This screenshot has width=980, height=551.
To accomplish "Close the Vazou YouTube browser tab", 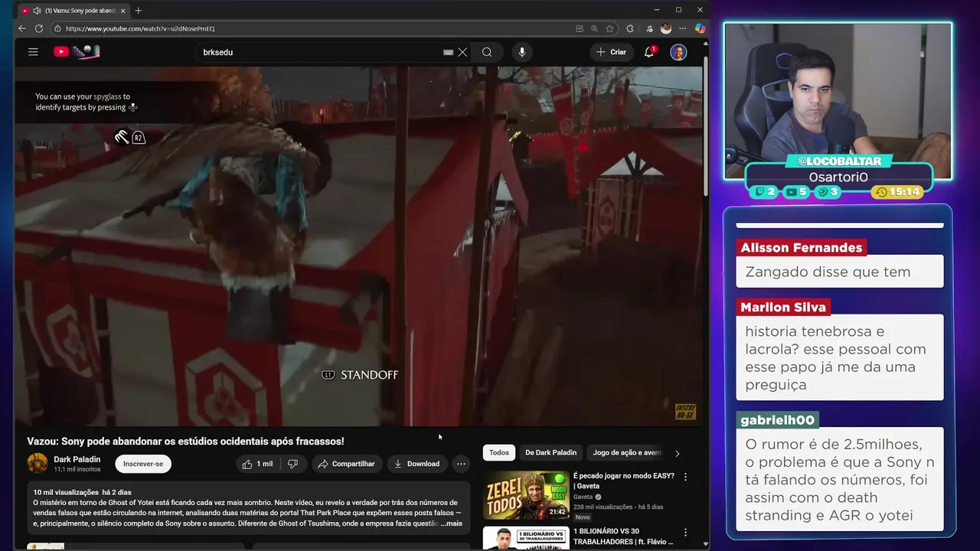I will [x=122, y=11].
